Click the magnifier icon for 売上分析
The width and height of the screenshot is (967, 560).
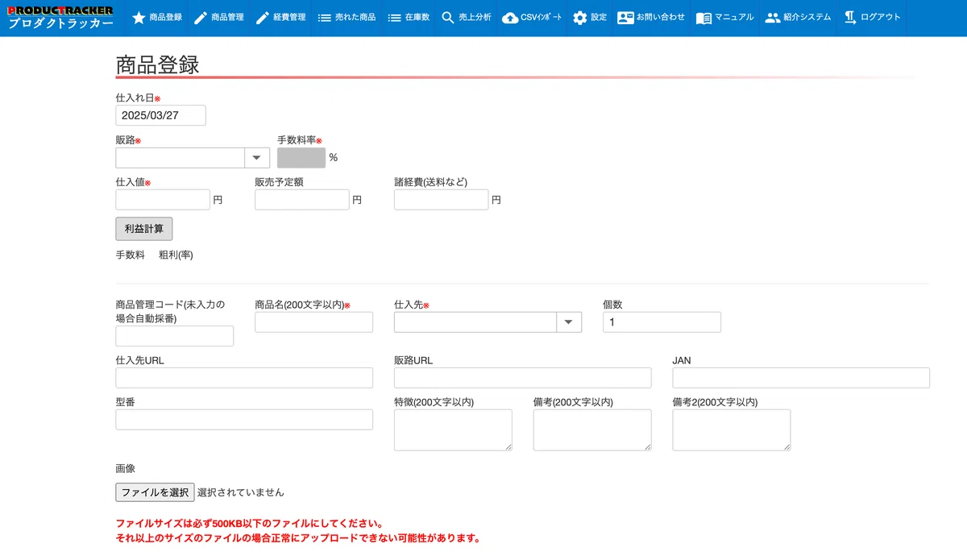point(448,18)
